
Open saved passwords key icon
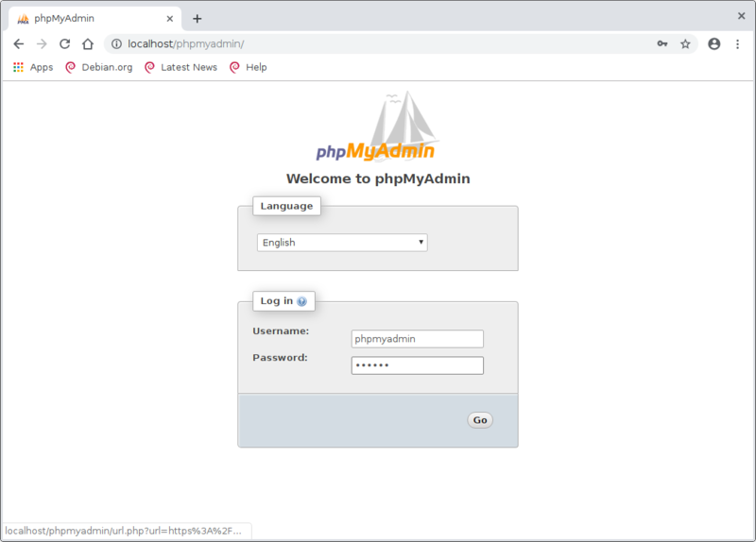[x=662, y=43]
